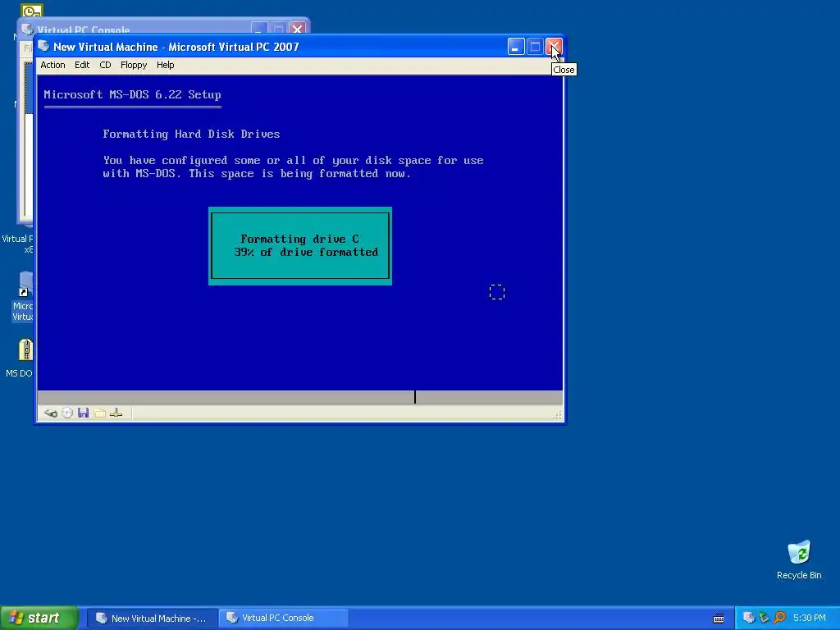Screen dimensions: 840x630
Task: Click the shared folders icon in VM status bar
Action: (x=99, y=413)
